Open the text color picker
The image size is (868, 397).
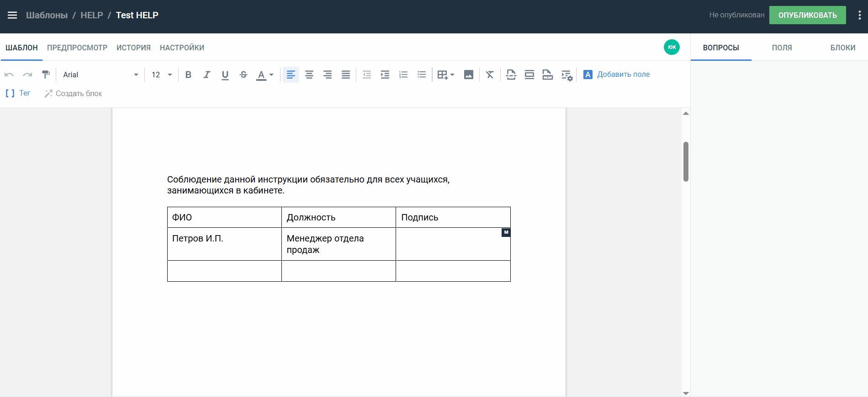click(x=265, y=75)
